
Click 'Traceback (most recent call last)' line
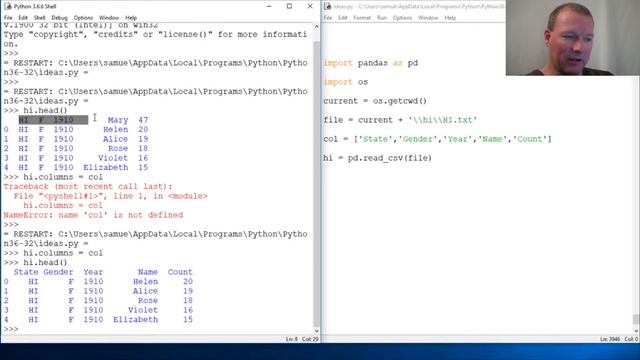click(88, 187)
